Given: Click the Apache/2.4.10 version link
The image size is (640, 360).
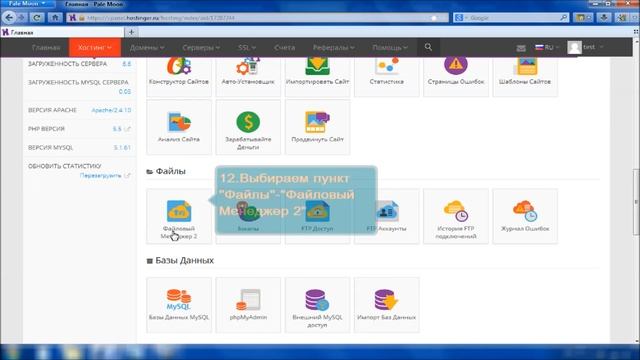Looking at the screenshot, I should [x=111, y=110].
